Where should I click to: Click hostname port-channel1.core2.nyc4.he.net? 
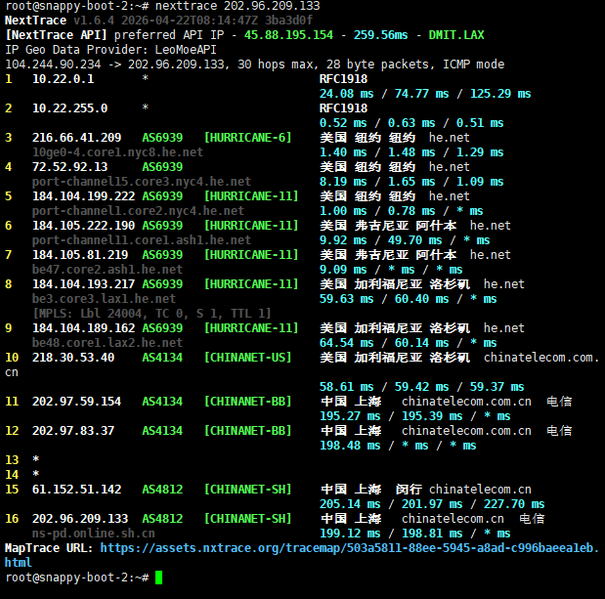pos(138,211)
